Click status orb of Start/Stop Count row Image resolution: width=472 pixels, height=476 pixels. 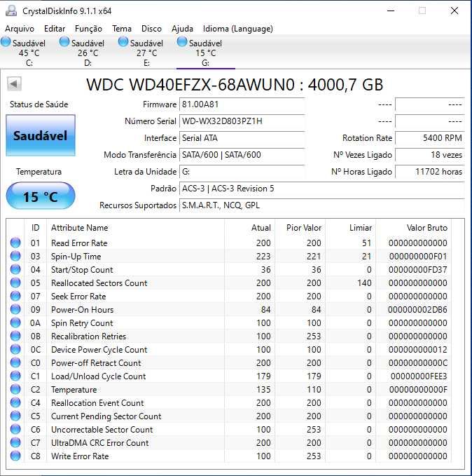[x=15, y=270]
